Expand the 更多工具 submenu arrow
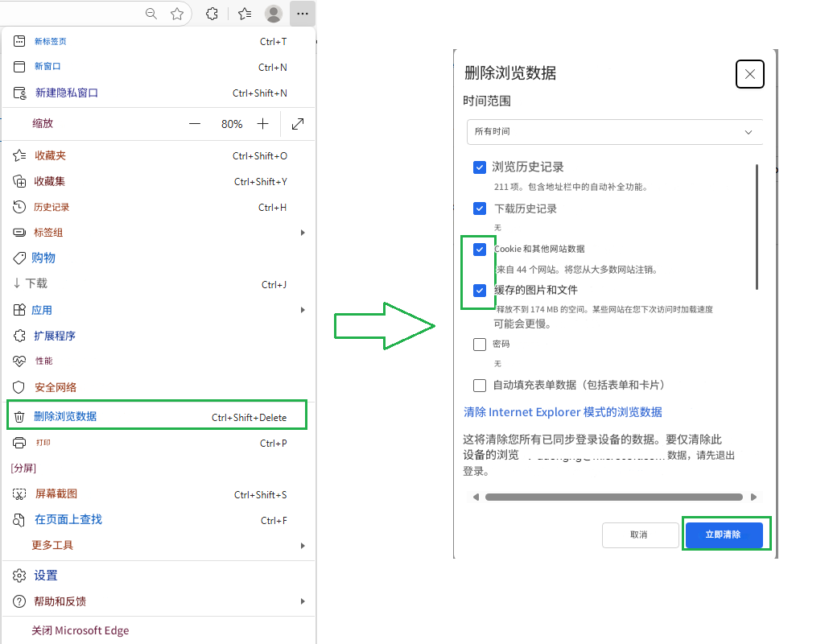Screen dimensions: 829x644 [303, 546]
